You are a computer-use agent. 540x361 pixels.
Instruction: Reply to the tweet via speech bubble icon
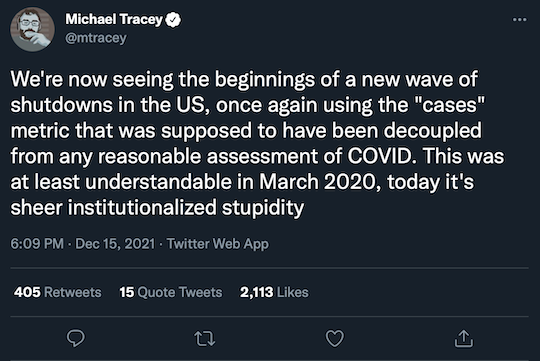click(x=75, y=338)
